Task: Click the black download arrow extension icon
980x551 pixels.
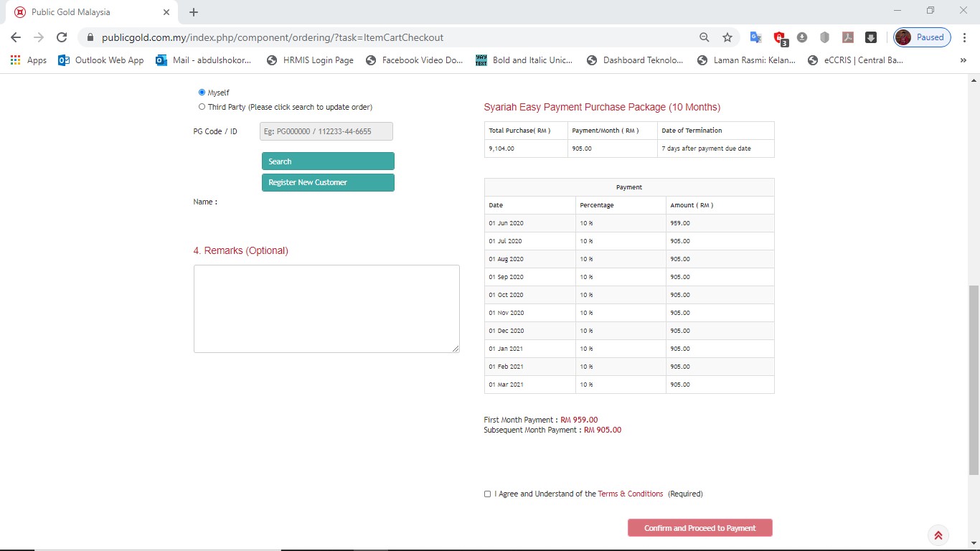Action: 871,37
